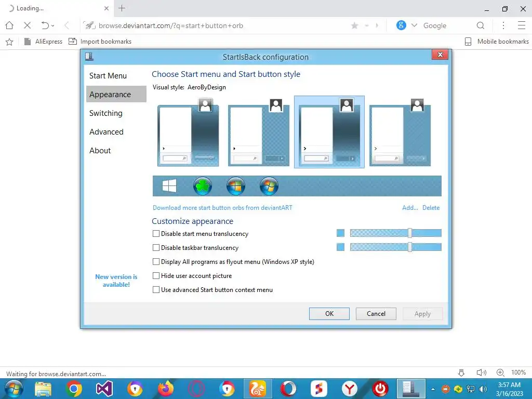Open Firefox from the taskbar
532x399 pixels.
coord(166,389)
